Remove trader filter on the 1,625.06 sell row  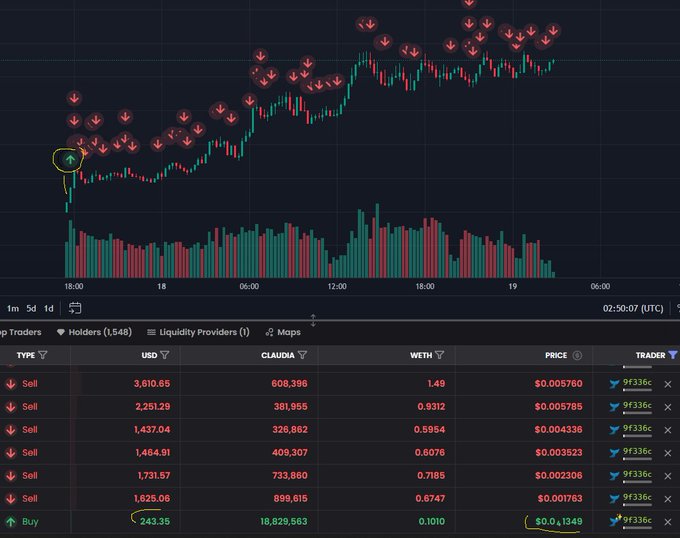(x=668, y=499)
